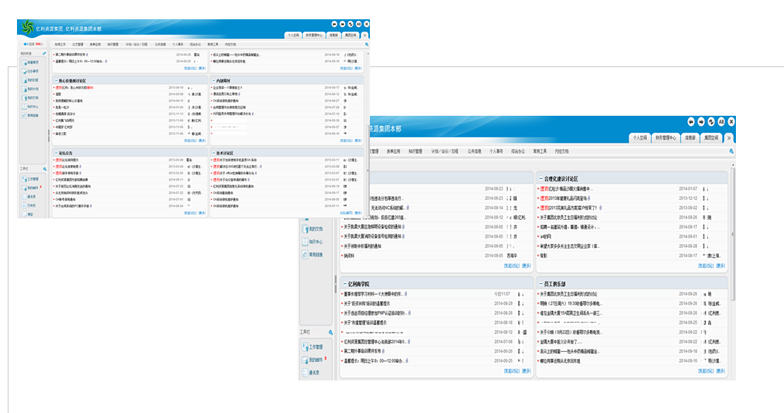Open 常用工具 menu in large window
The image size is (784, 413).
pos(540,151)
